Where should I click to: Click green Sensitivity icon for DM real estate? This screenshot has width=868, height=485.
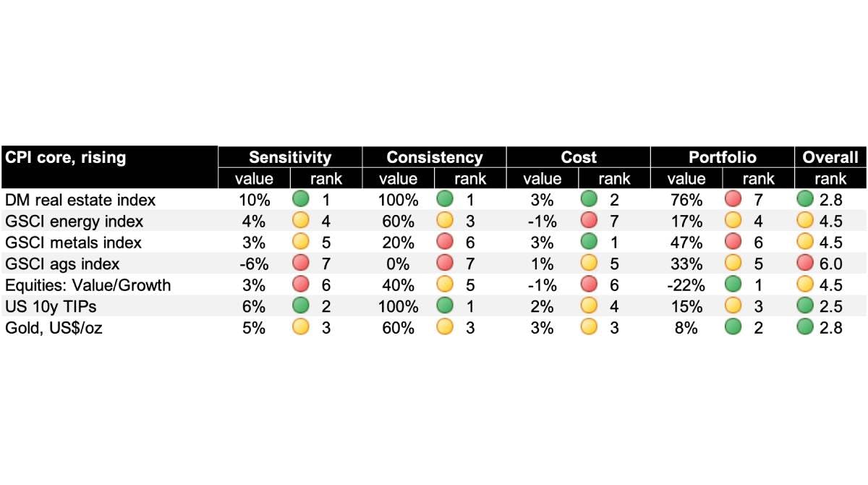click(x=301, y=199)
